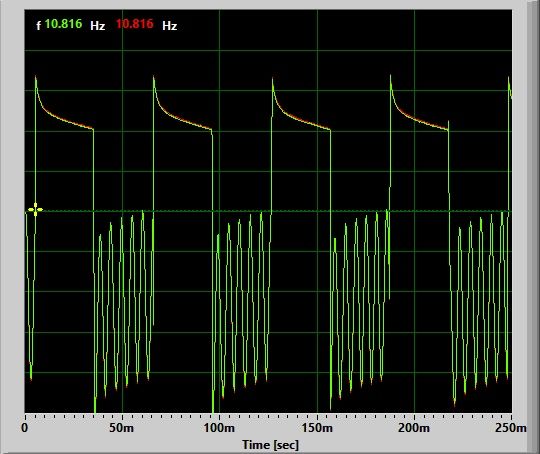Click the first waveform peak on the left
This screenshot has width=540, height=454.
(35, 78)
